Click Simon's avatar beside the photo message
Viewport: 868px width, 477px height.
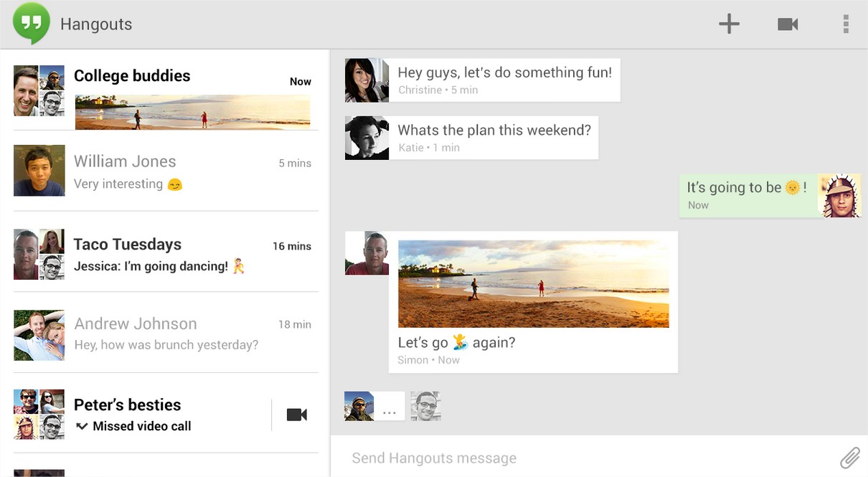pyautogui.click(x=367, y=253)
